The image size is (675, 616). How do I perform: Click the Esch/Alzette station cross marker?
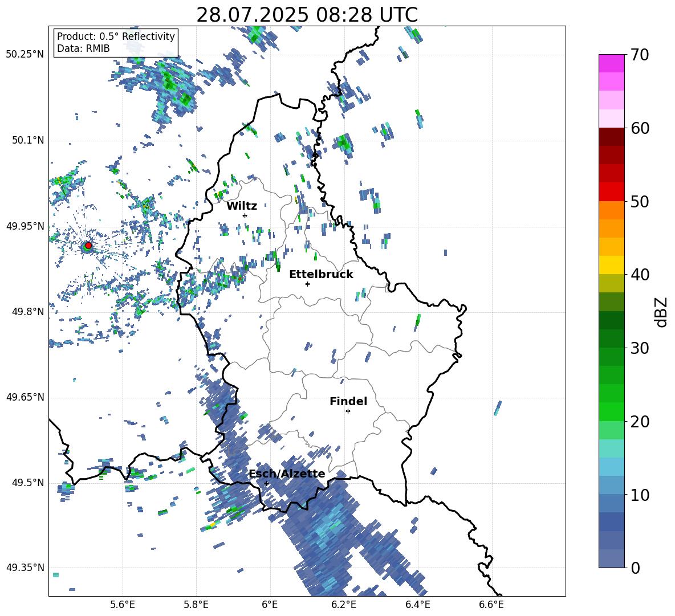tap(266, 483)
